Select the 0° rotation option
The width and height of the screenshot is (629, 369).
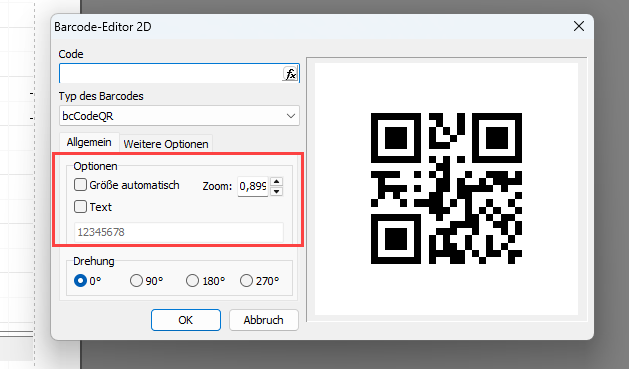point(80,281)
